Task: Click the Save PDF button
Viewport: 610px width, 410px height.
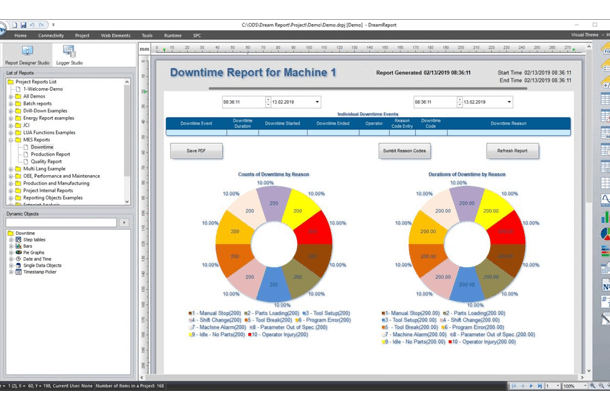Action: pyautogui.click(x=197, y=151)
